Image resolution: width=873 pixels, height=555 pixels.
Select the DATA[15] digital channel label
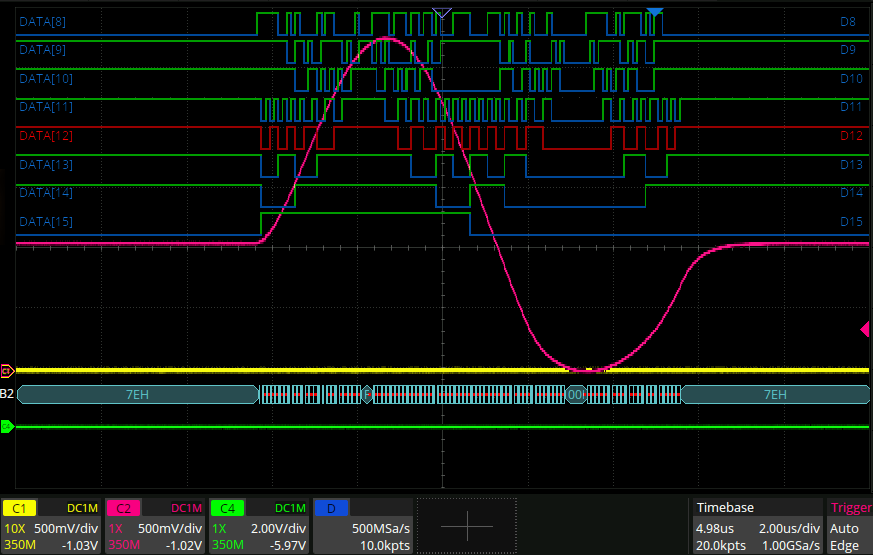tap(46, 221)
